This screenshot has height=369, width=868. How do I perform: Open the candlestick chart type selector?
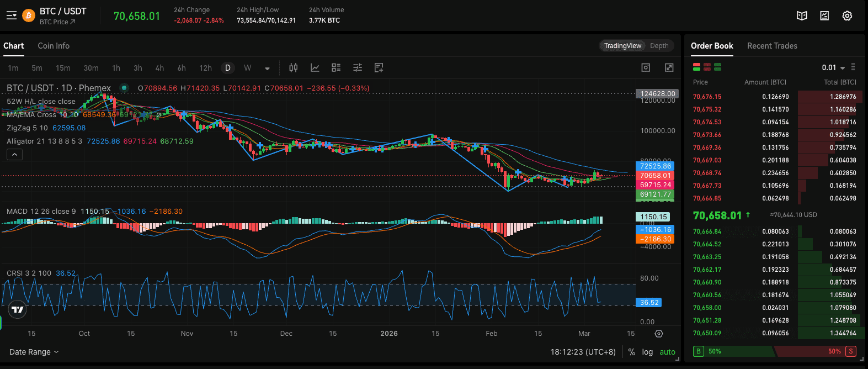click(x=294, y=67)
